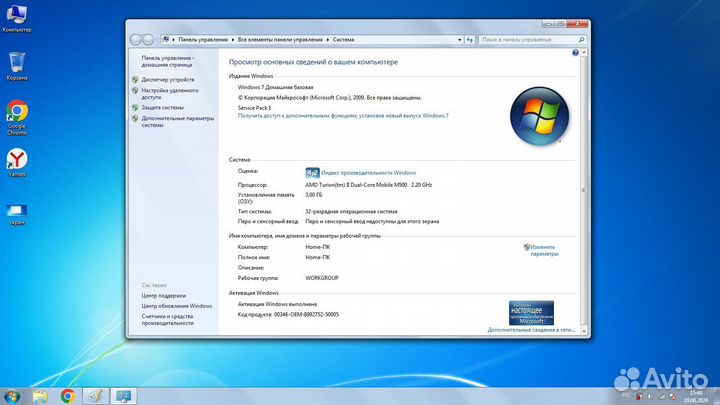This screenshot has height=405, width=720.
Task: Launch the Google Chrome desktop shortcut
Action: click(17, 118)
